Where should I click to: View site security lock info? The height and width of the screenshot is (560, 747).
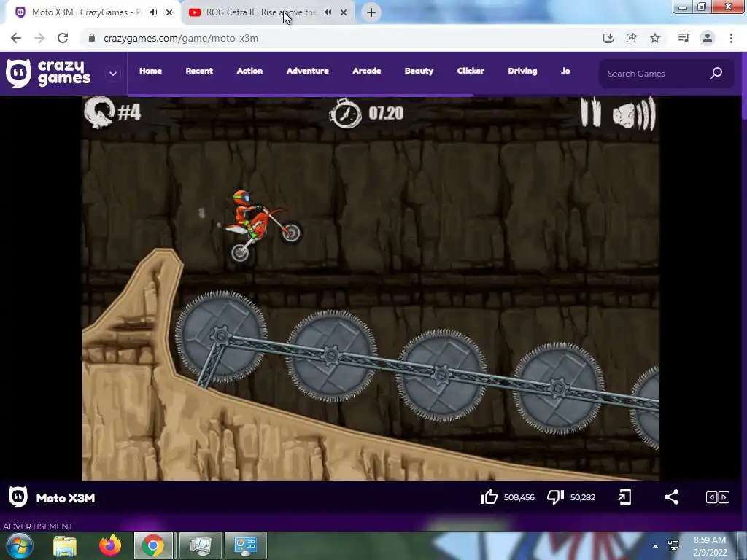coord(92,38)
